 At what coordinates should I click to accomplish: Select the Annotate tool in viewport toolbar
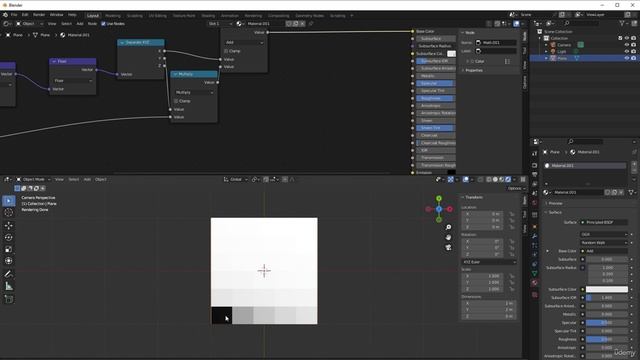pos(9,274)
